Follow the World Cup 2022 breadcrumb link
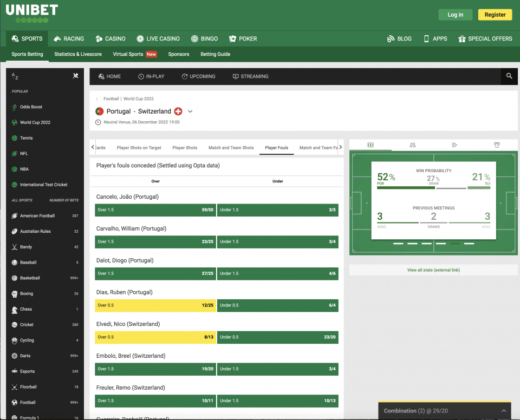The image size is (520, 420). click(x=139, y=99)
